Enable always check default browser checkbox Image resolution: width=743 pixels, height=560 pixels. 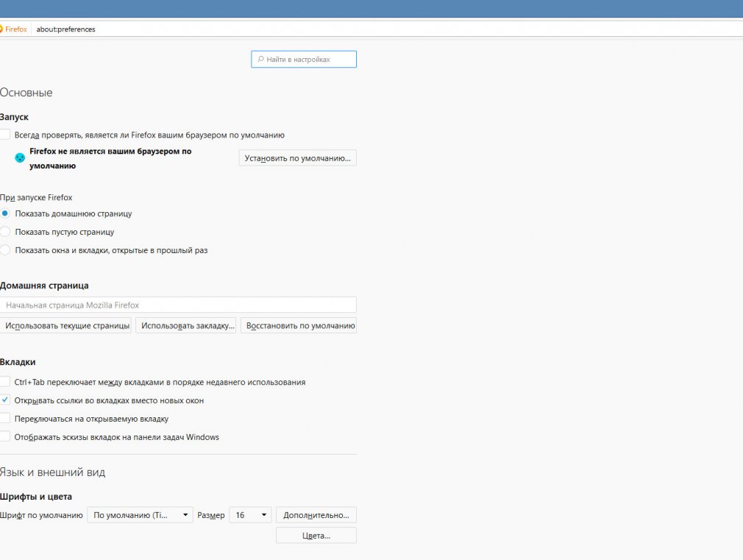[x=4, y=134]
